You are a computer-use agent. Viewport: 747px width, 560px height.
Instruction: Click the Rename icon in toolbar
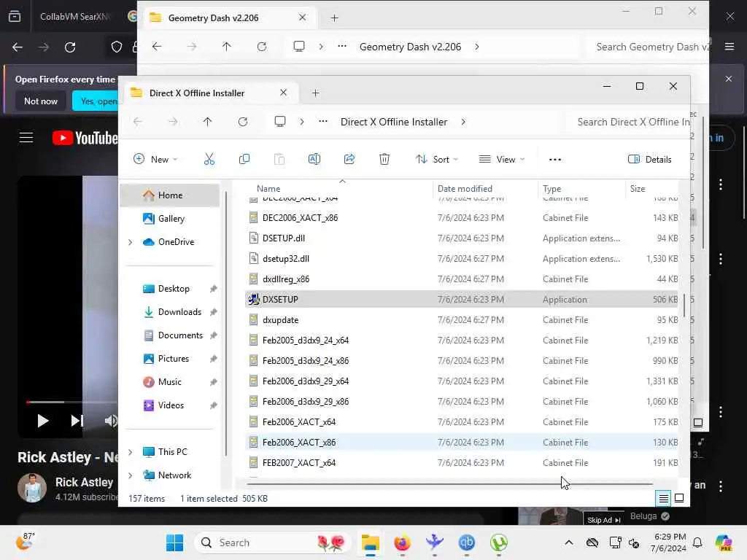tap(314, 159)
